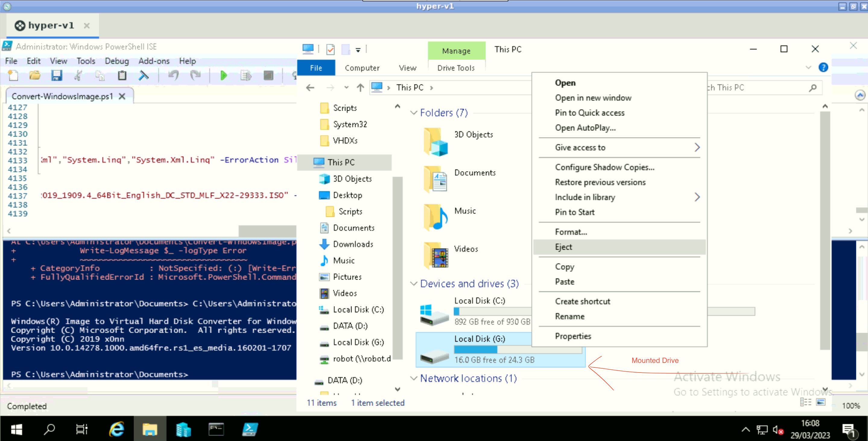Click the Explorer Up one level arrow
Screen dimensions: 868x441
pyautogui.click(x=360, y=87)
